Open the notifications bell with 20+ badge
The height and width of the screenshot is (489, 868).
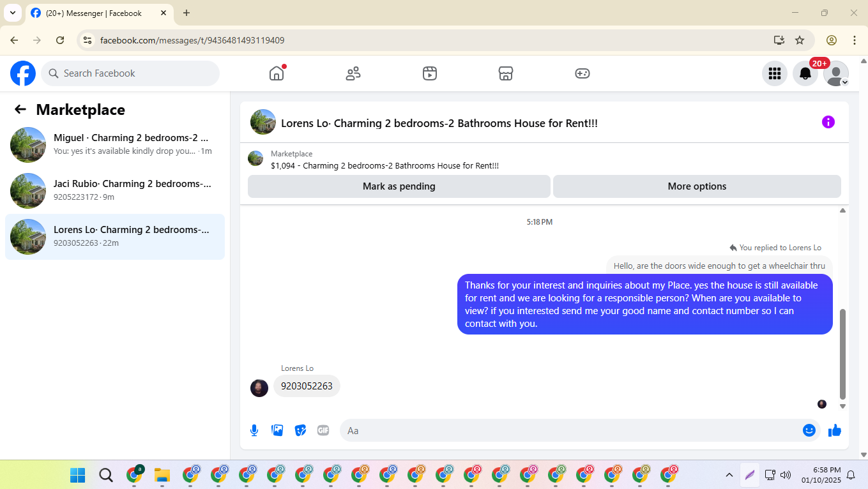pos(805,73)
